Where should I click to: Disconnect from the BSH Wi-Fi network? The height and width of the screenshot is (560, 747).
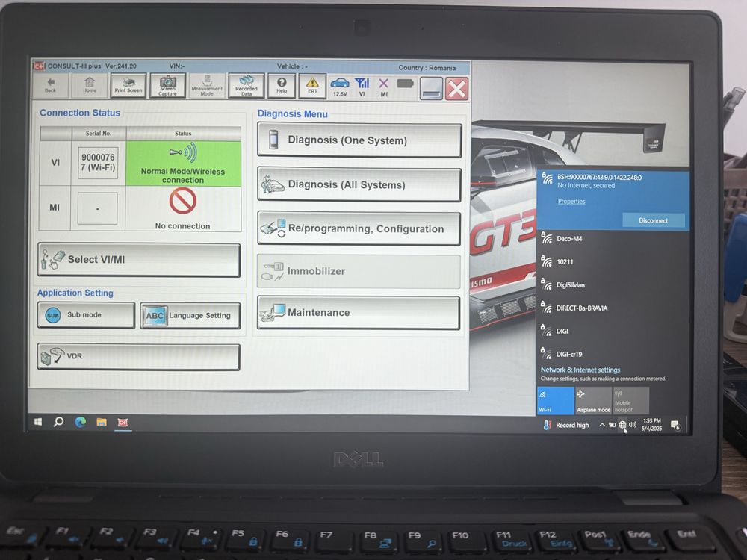click(653, 220)
